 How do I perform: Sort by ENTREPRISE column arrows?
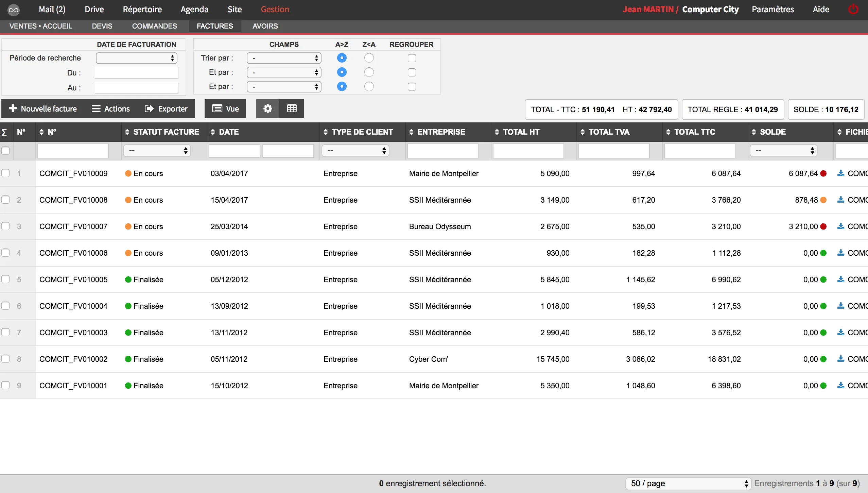[411, 132]
